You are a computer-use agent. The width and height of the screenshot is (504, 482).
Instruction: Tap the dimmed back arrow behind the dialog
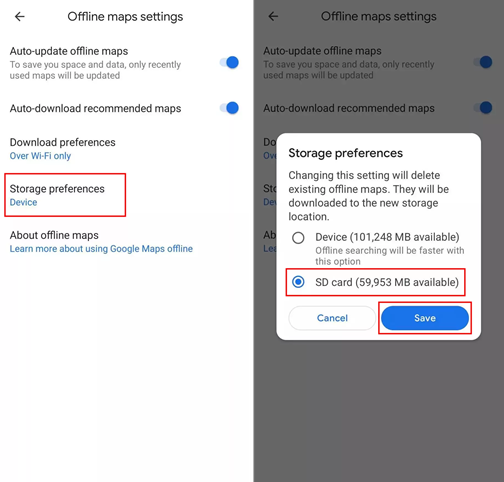coord(273,16)
